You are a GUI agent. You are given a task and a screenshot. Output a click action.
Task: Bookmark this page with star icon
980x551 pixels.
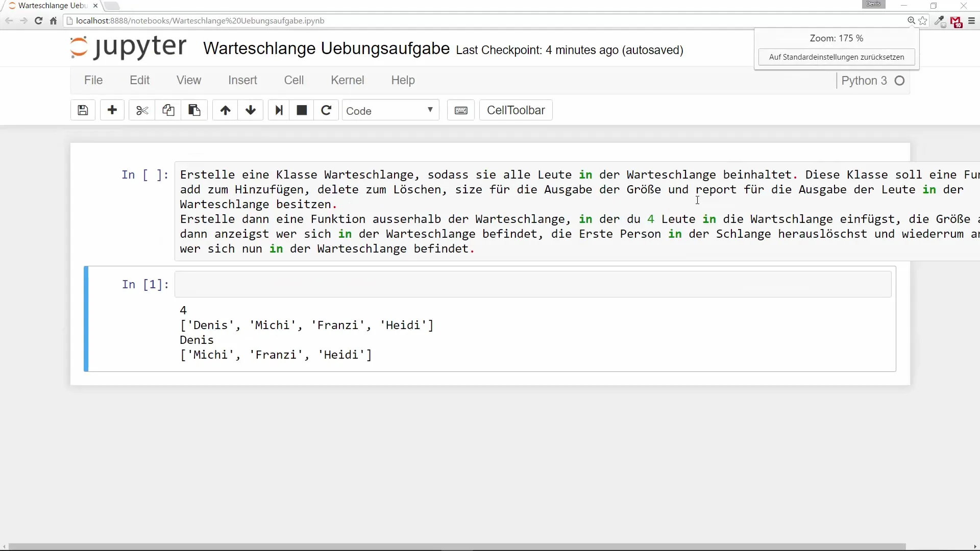pyautogui.click(x=923, y=21)
